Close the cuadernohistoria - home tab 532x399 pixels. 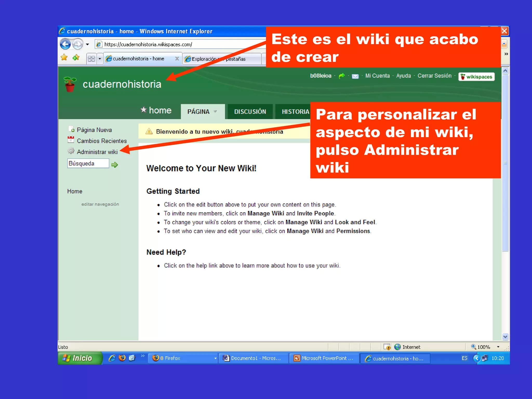177,59
